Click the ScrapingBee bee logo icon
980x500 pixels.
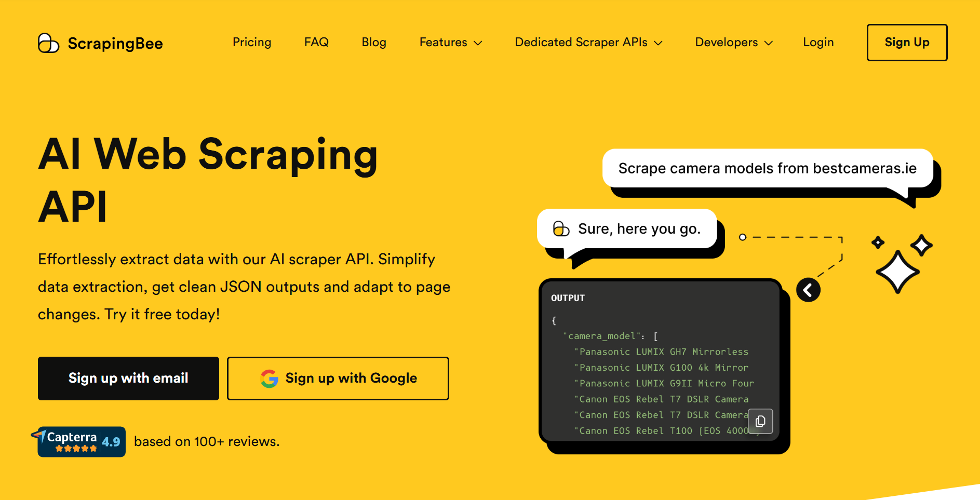tap(48, 43)
